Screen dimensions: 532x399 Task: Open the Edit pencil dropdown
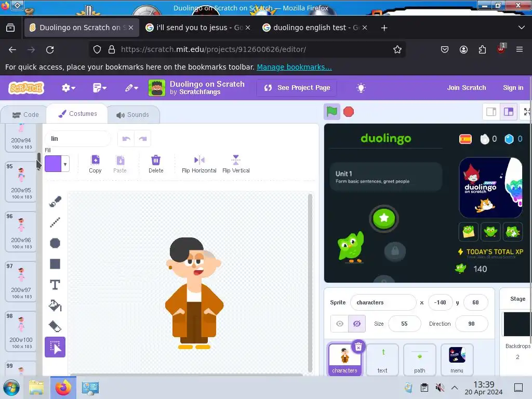pos(131,88)
